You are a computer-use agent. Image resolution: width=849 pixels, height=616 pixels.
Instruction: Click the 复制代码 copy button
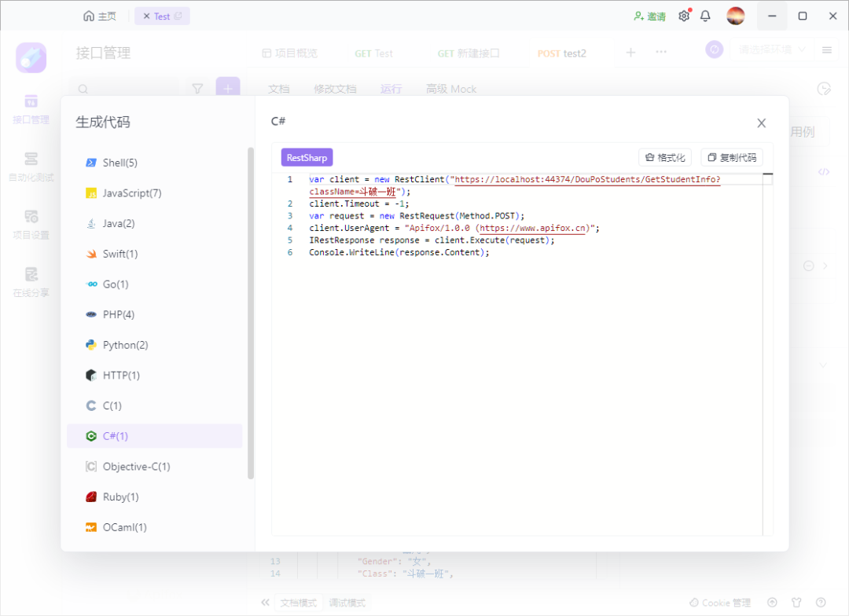(x=731, y=157)
